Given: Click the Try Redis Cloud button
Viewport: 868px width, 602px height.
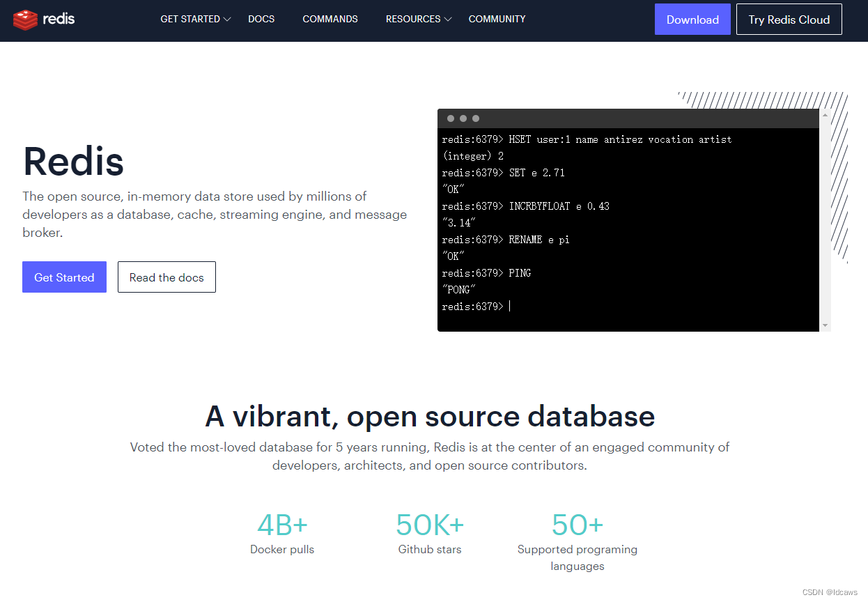Looking at the screenshot, I should coord(789,20).
